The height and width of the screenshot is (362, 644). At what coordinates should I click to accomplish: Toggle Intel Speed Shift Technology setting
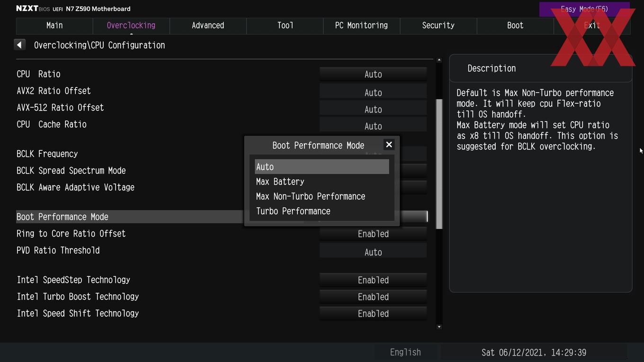point(373,314)
